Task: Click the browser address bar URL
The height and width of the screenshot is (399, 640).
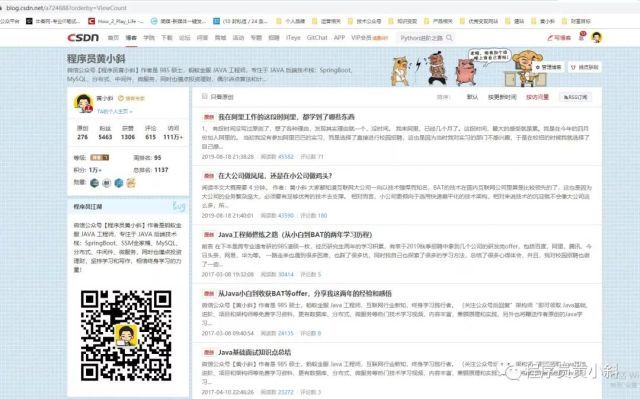Action: (65, 8)
